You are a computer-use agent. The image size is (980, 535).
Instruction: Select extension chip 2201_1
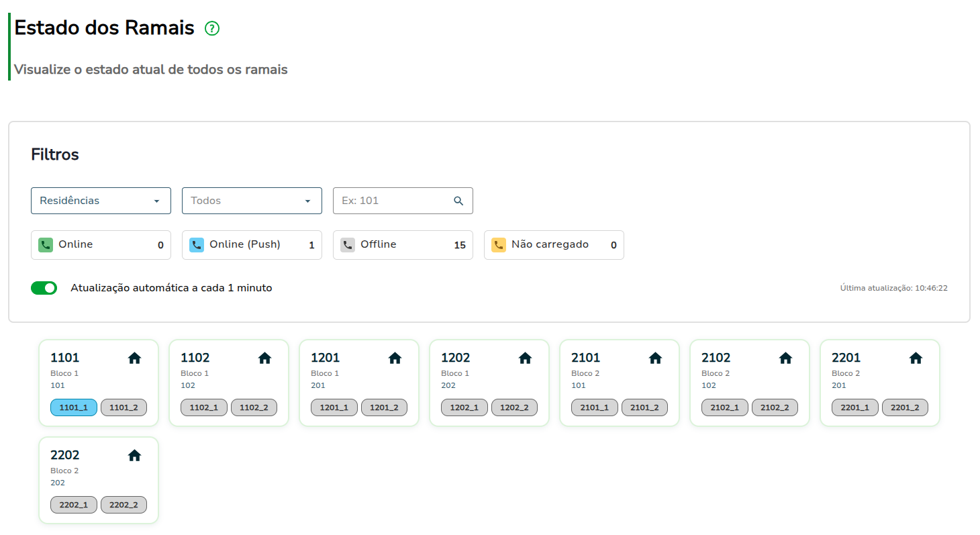tap(855, 407)
